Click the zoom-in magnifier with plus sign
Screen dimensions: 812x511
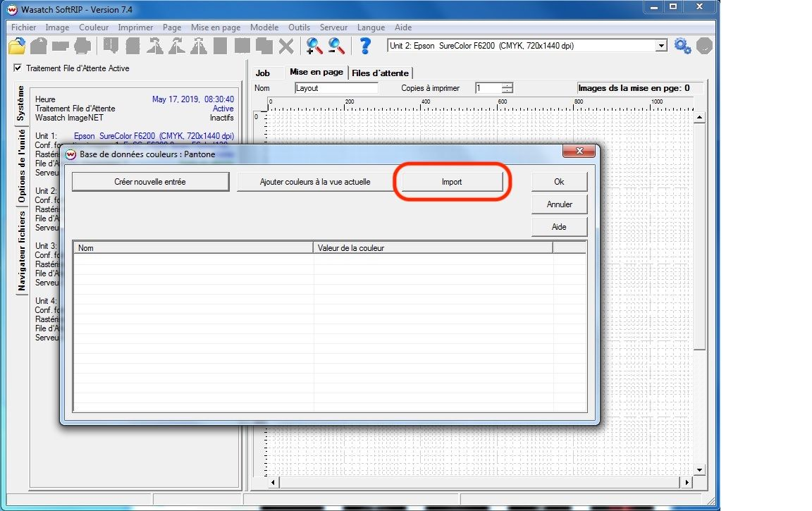(x=314, y=46)
